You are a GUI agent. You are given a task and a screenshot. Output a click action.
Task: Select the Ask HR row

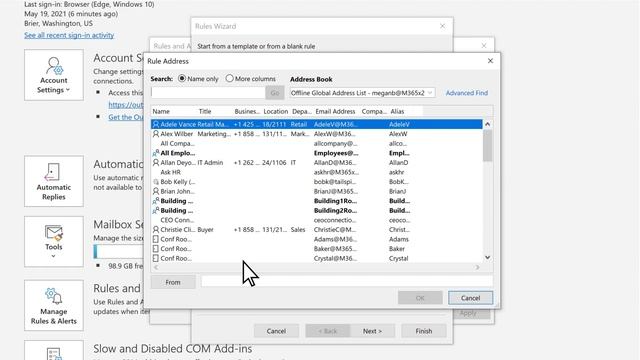pos(317,172)
